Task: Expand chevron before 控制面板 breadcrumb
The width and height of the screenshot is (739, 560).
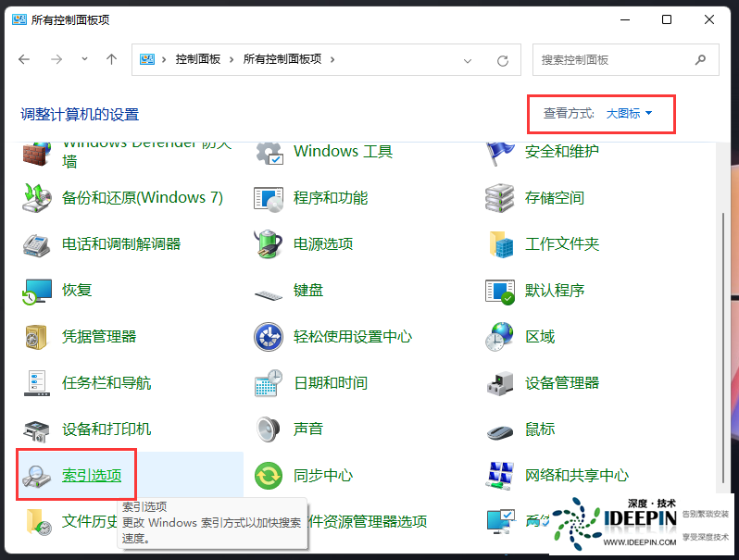Action: click(164, 59)
